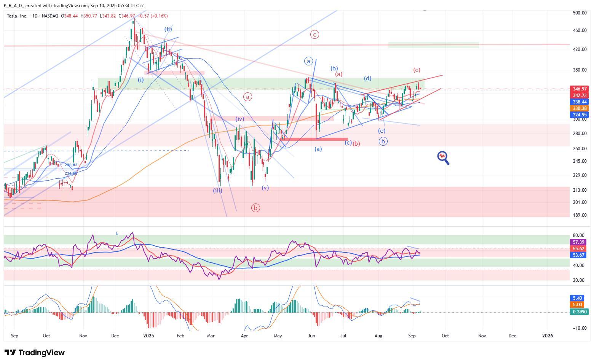This screenshot has width=594, height=364.
Task: Click the 229.00 price axis label
Action: click(x=579, y=175)
